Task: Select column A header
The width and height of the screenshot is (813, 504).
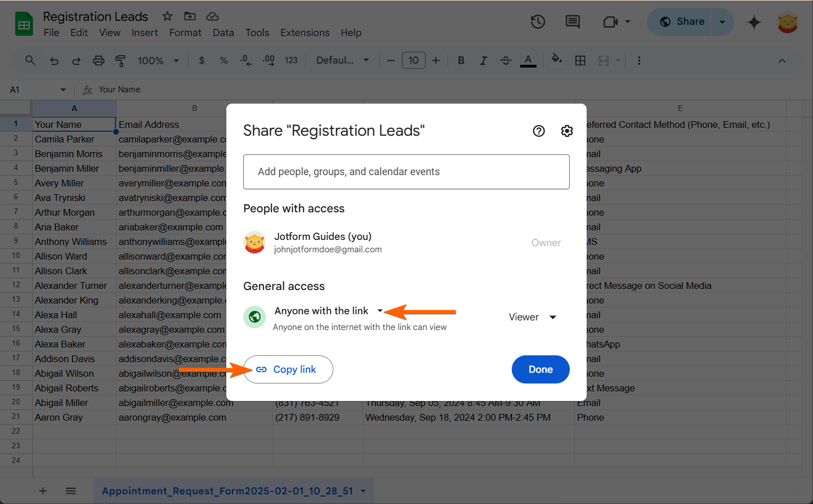Action: (x=74, y=108)
